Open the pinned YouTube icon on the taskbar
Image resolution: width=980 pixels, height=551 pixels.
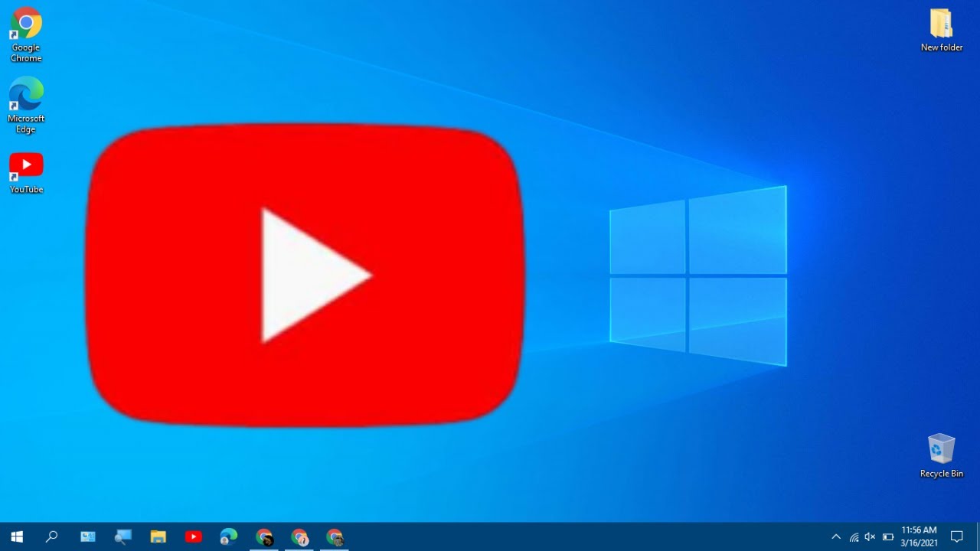point(193,536)
